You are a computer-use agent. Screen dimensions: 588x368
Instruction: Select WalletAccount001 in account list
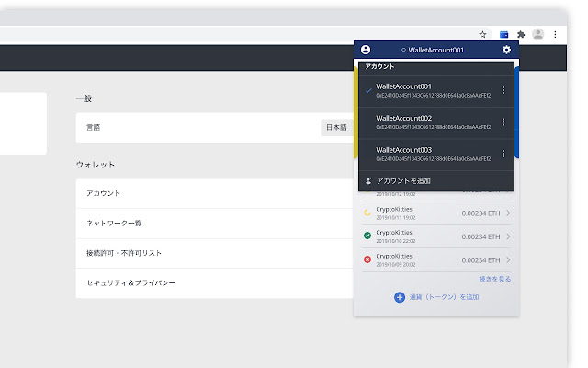436,91
